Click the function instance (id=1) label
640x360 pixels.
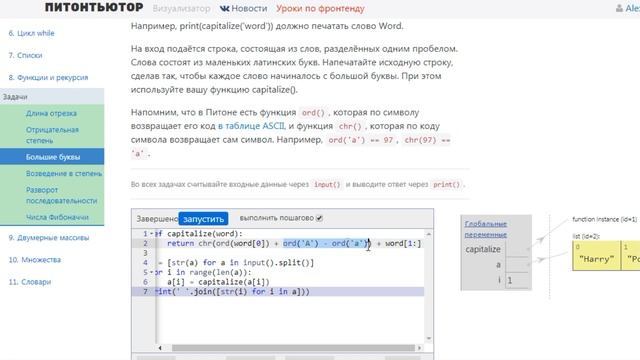tap(605, 219)
